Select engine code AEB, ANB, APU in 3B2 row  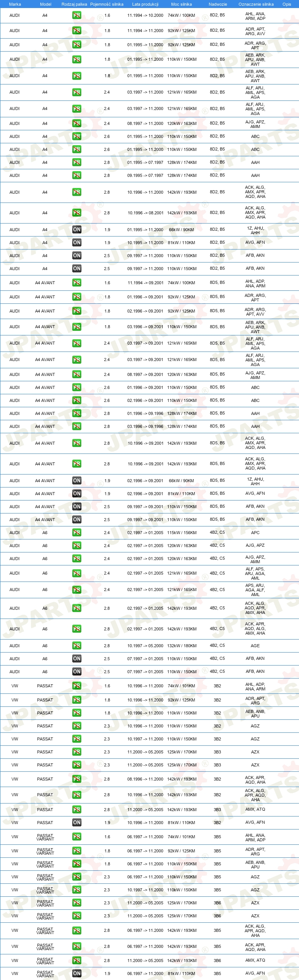tap(255, 714)
